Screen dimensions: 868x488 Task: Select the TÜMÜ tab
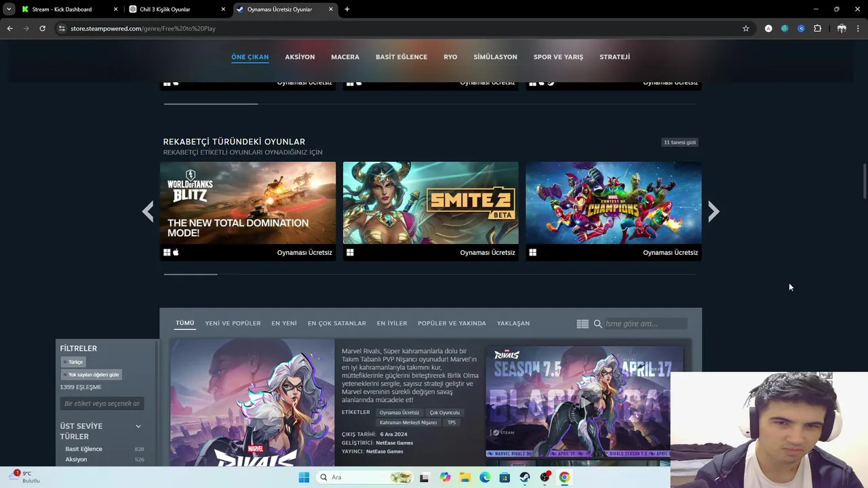click(185, 323)
